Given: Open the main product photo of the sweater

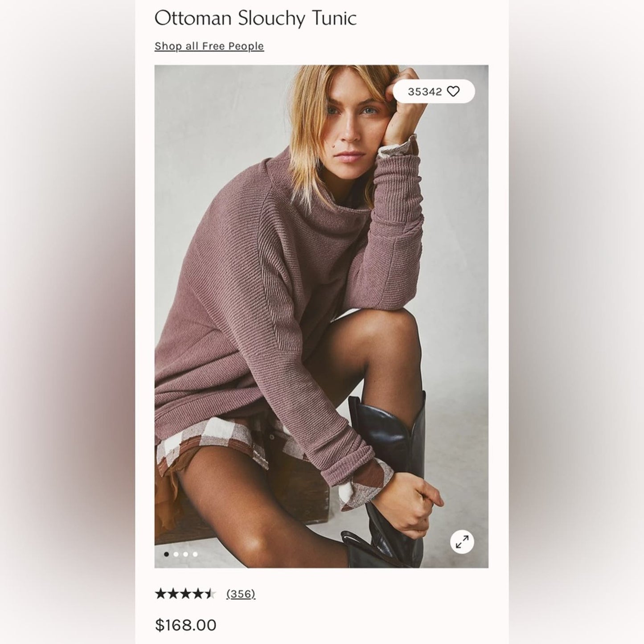Looking at the screenshot, I should 321,316.
